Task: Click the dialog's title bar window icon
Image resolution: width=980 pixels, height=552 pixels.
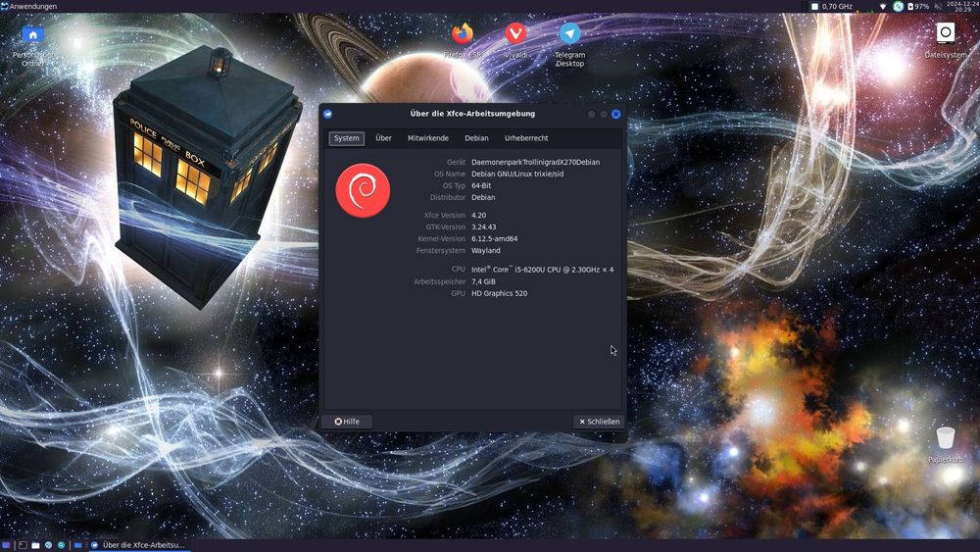Action: tap(327, 114)
